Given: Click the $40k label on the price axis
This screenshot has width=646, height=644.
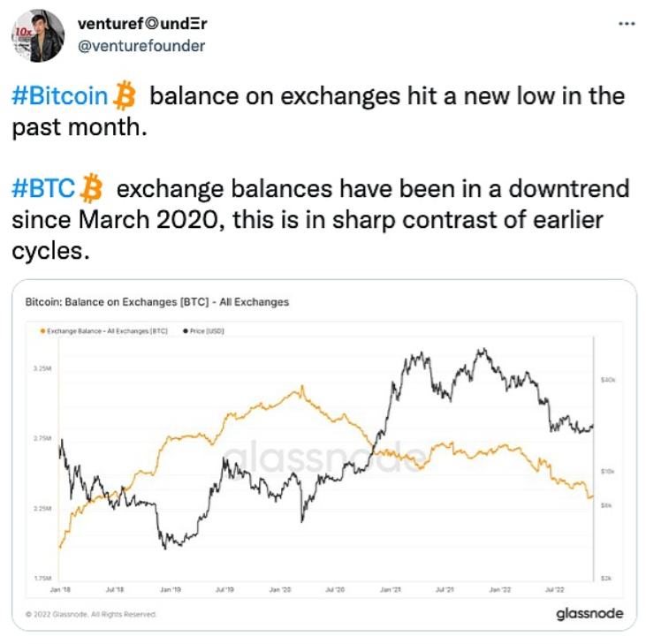Looking at the screenshot, I should pyautogui.click(x=607, y=380).
